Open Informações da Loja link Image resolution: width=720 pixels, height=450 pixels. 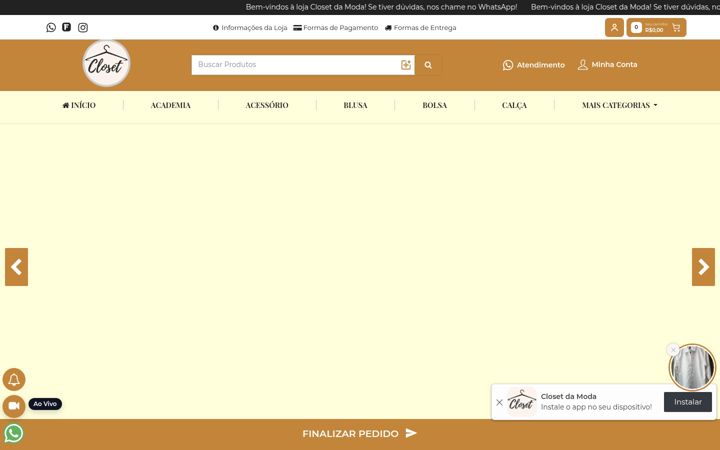pos(250,28)
